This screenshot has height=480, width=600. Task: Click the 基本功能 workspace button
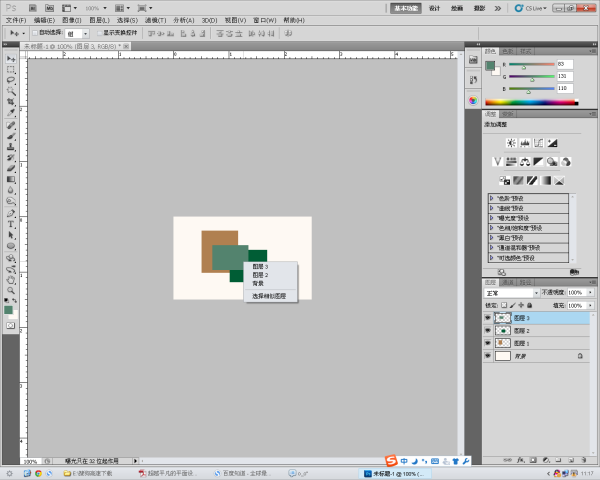(406, 8)
